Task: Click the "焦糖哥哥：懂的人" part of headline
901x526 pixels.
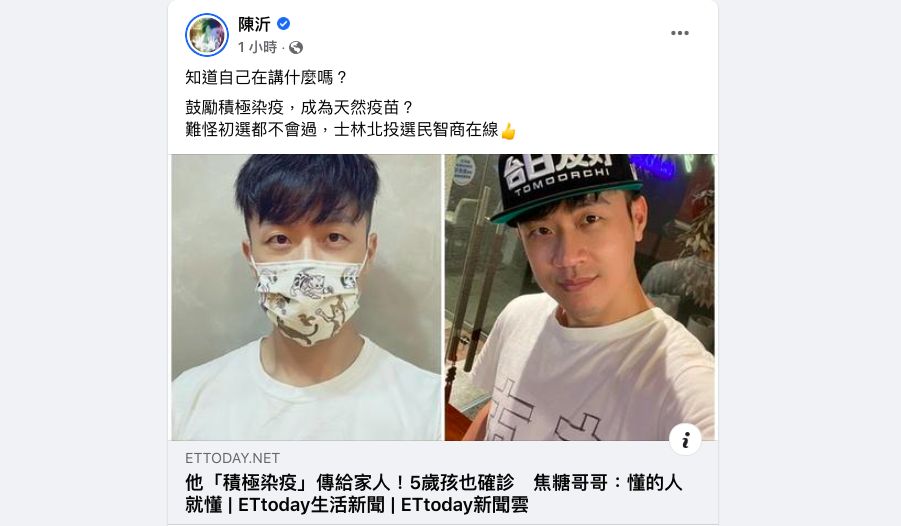Action: [608, 483]
